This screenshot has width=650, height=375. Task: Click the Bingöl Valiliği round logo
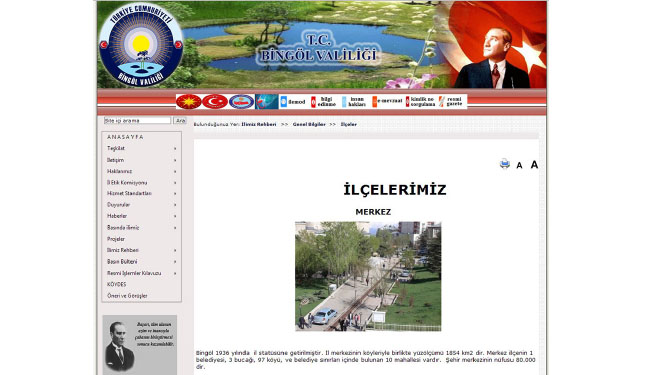[x=141, y=45]
